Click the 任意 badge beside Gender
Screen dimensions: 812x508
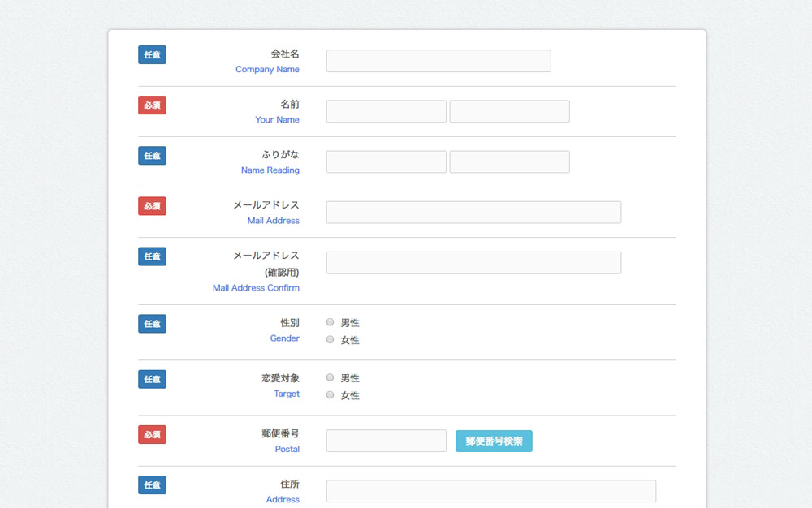[153, 324]
